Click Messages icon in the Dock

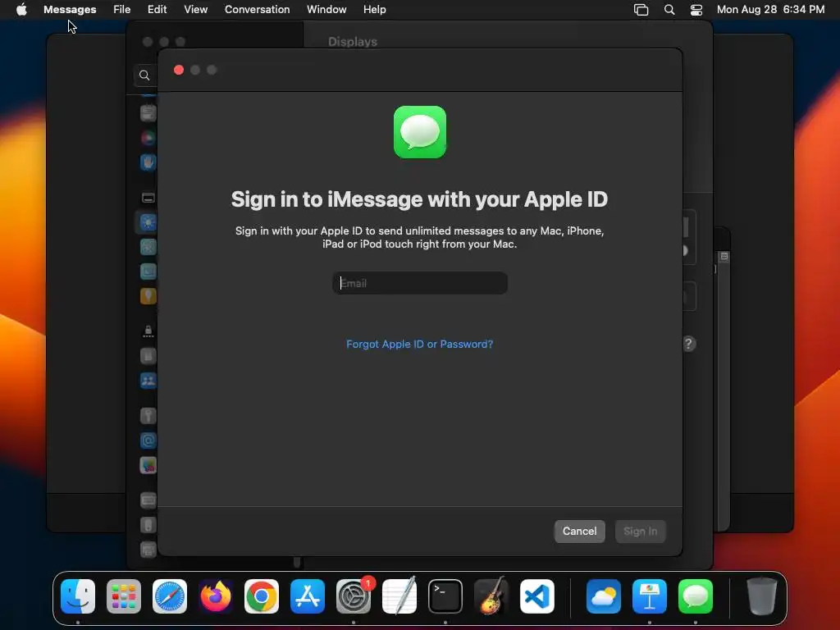696,596
